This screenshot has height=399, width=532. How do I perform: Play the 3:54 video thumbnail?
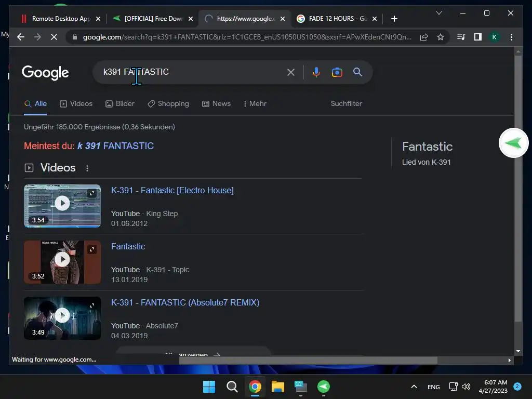62,206
